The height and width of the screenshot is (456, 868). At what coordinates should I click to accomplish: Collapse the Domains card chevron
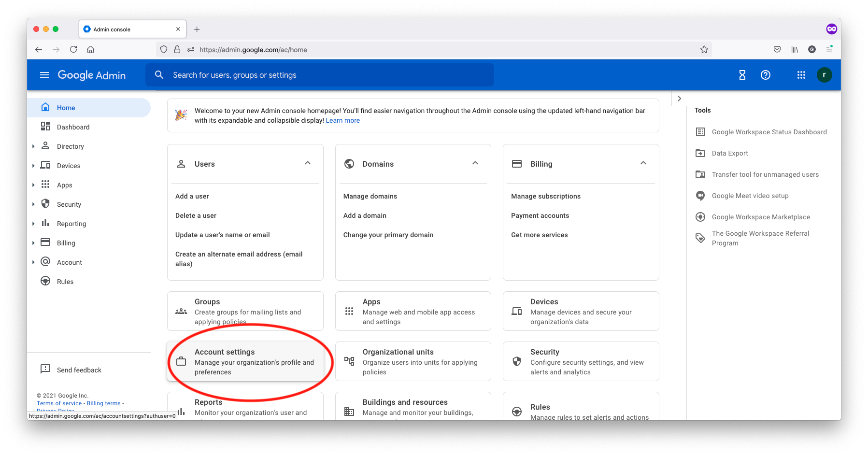tap(475, 163)
